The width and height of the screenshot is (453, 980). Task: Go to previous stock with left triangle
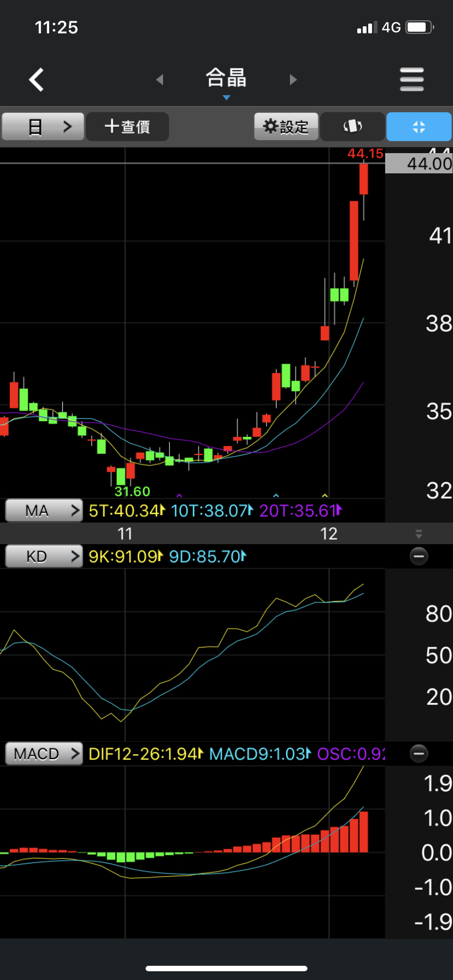coord(160,80)
